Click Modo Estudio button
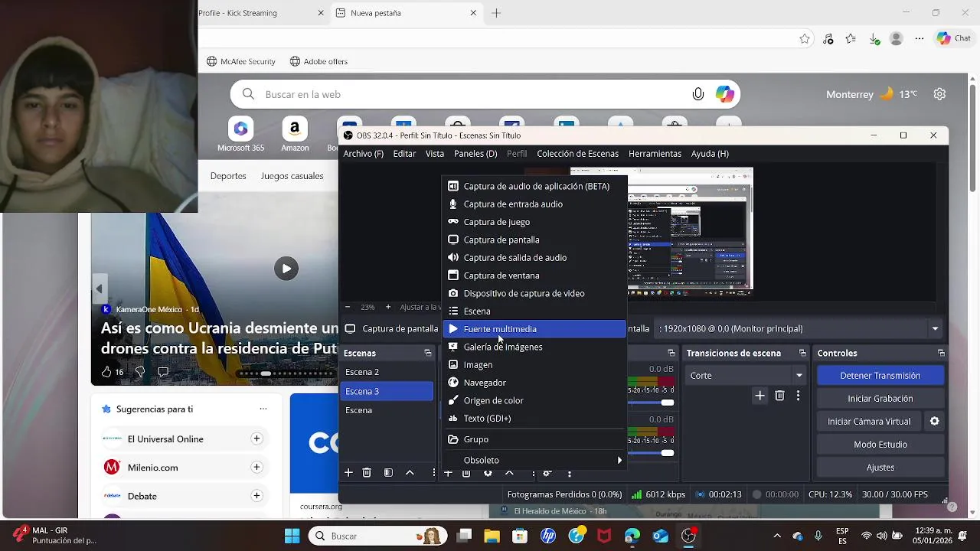 (880, 445)
